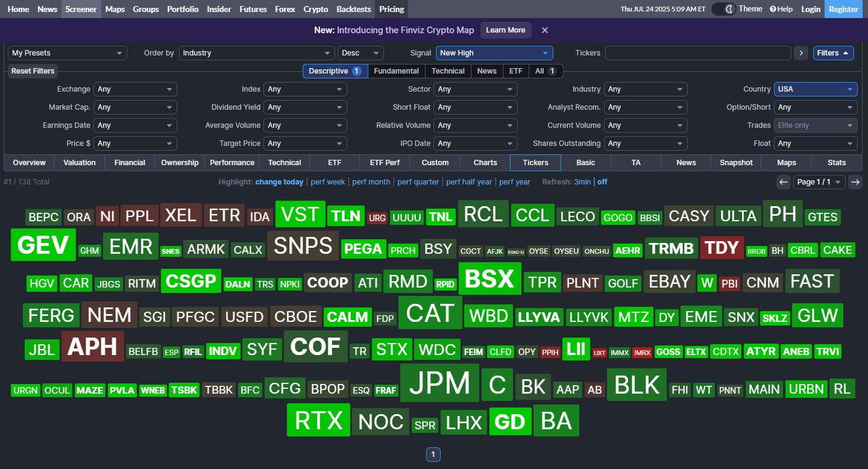Image resolution: width=868 pixels, height=469 pixels.
Task: Set refresh to 3min
Action: coord(582,182)
